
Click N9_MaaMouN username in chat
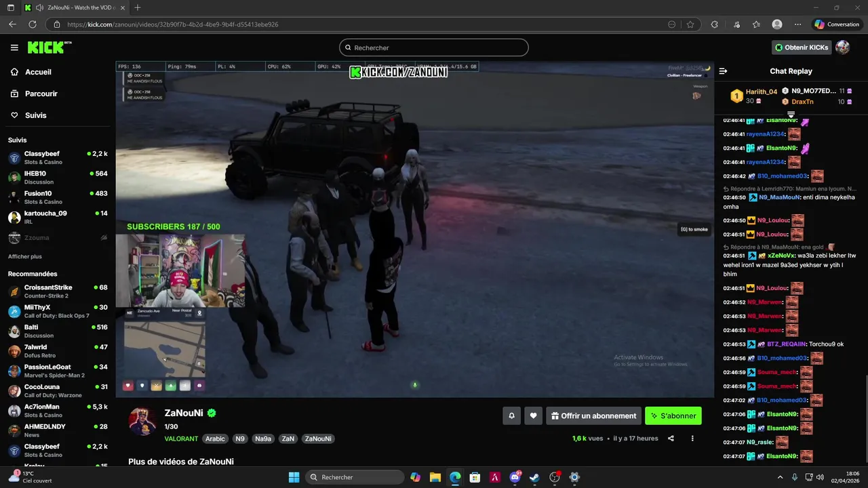coord(779,197)
